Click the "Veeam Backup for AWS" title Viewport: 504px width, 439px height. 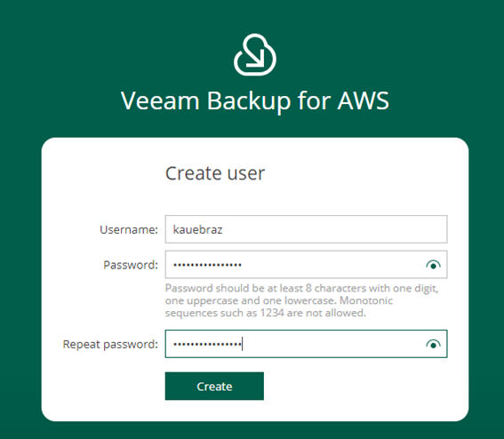coord(255,101)
